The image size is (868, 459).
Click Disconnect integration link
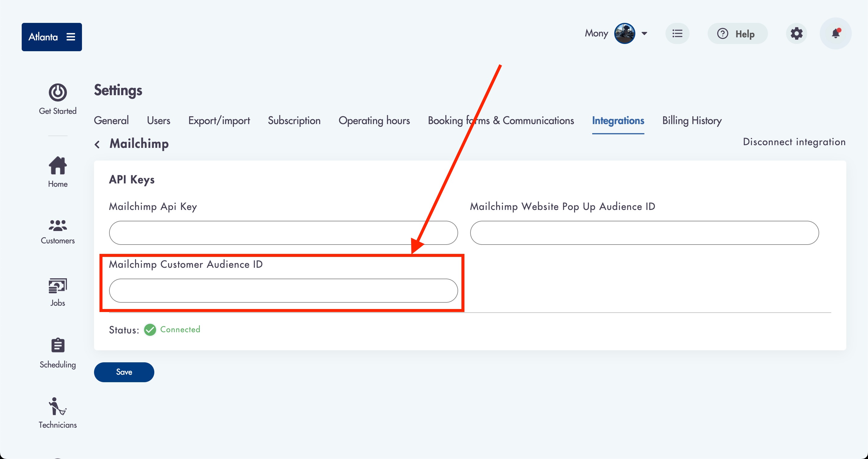794,142
